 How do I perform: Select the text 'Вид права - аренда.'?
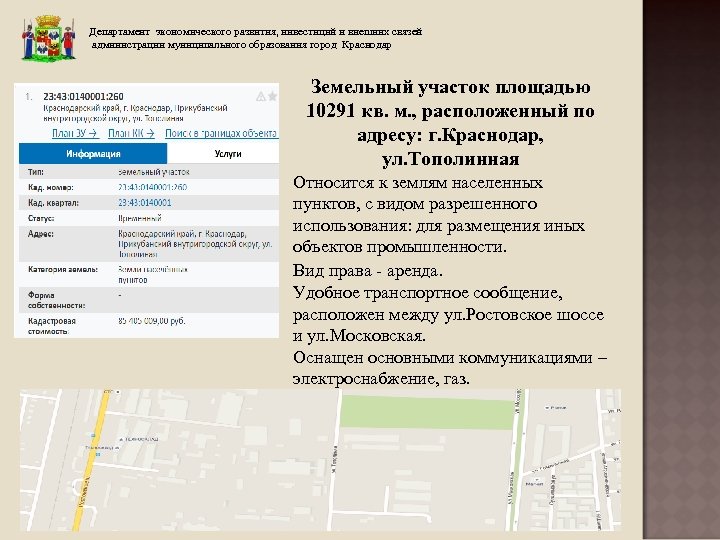click(368, 271)
